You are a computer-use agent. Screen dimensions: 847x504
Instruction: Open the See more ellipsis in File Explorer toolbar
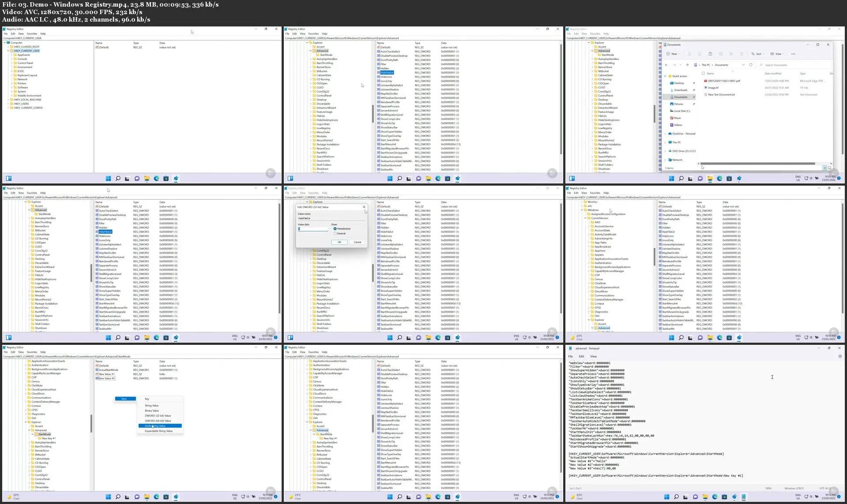[793, 54]
